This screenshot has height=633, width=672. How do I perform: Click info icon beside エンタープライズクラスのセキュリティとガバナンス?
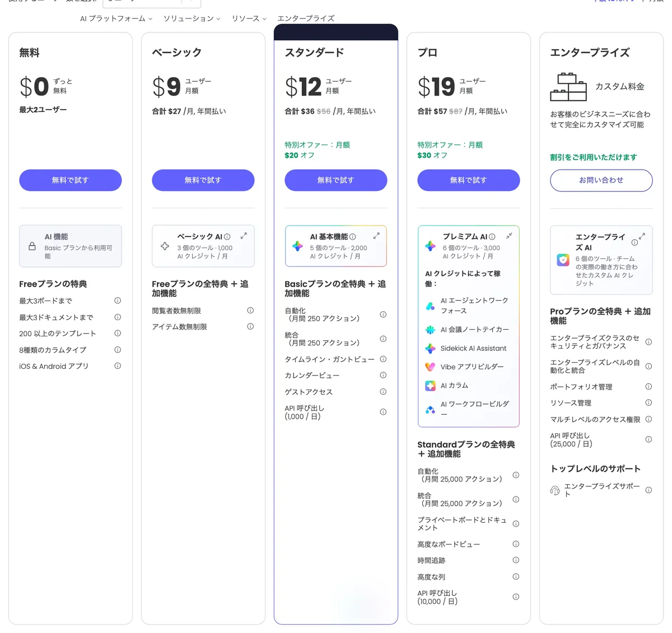point(648,342)
